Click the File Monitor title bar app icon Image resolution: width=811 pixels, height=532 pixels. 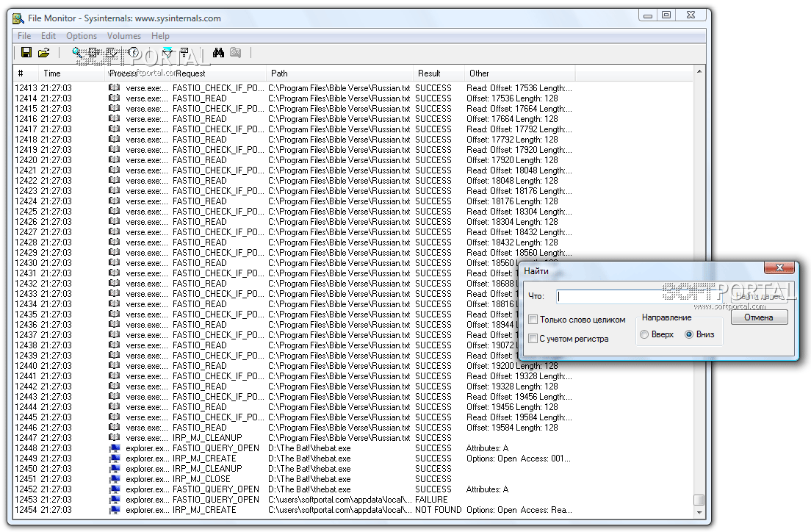point(18,18)
